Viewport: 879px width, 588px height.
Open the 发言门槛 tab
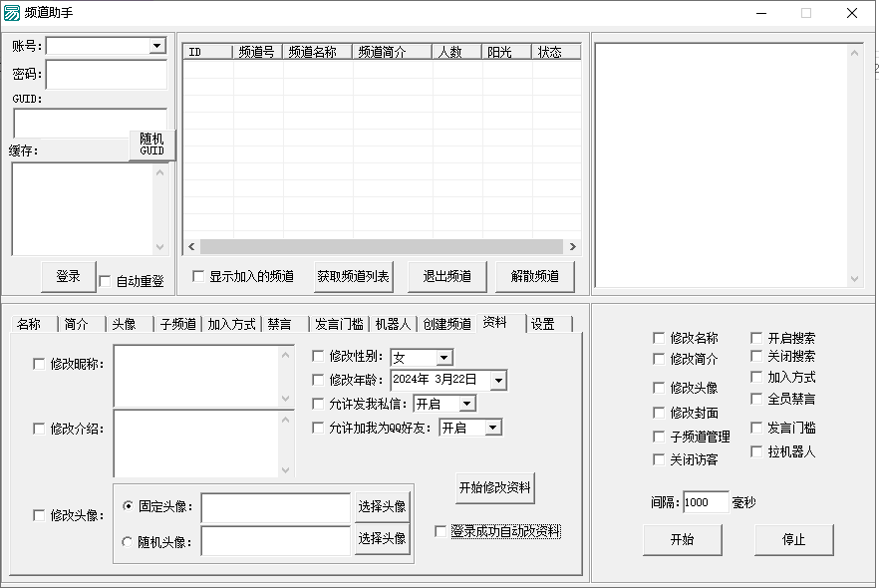tap(339, 324)
